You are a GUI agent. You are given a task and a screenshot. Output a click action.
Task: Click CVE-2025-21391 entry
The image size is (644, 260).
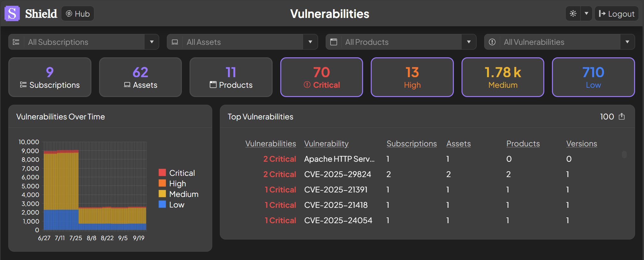(x=336, y=190)
